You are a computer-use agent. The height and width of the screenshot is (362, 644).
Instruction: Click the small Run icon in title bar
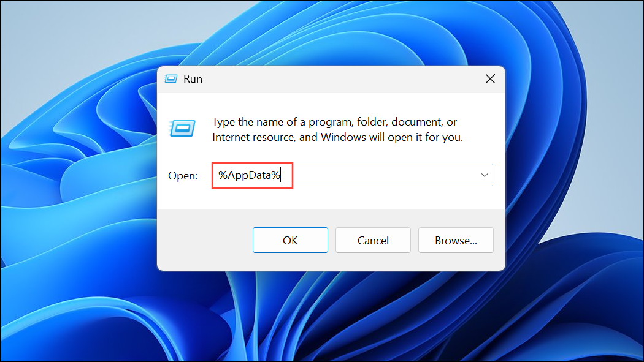click(x=171, y=79)
